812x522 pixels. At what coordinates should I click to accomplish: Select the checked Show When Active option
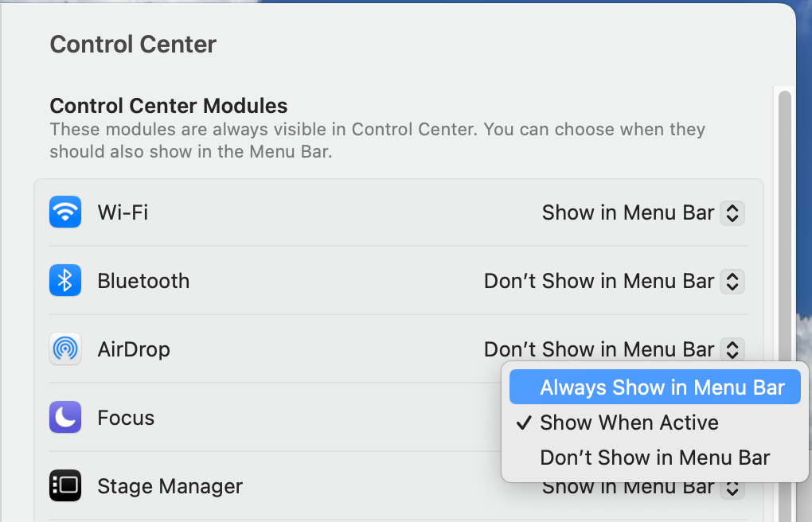(x=629, y=423)
